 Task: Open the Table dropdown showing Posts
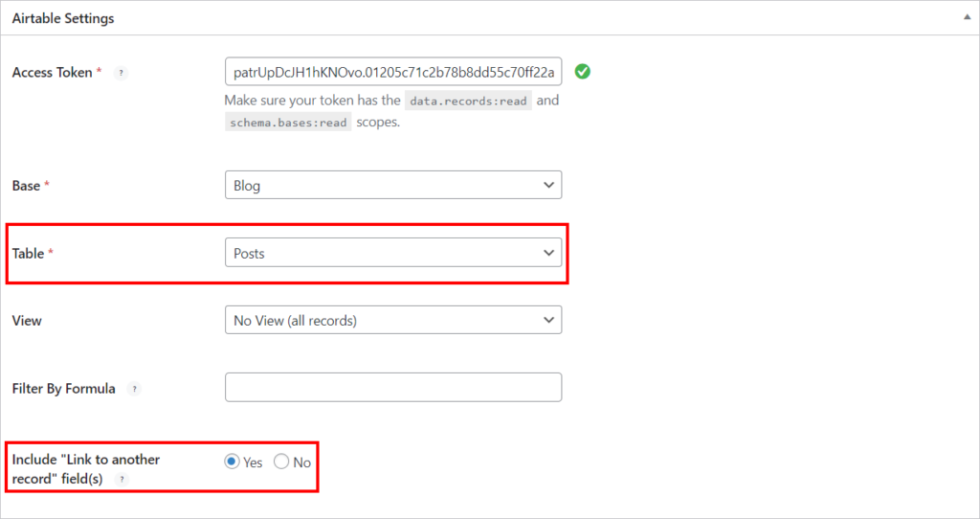393,253
